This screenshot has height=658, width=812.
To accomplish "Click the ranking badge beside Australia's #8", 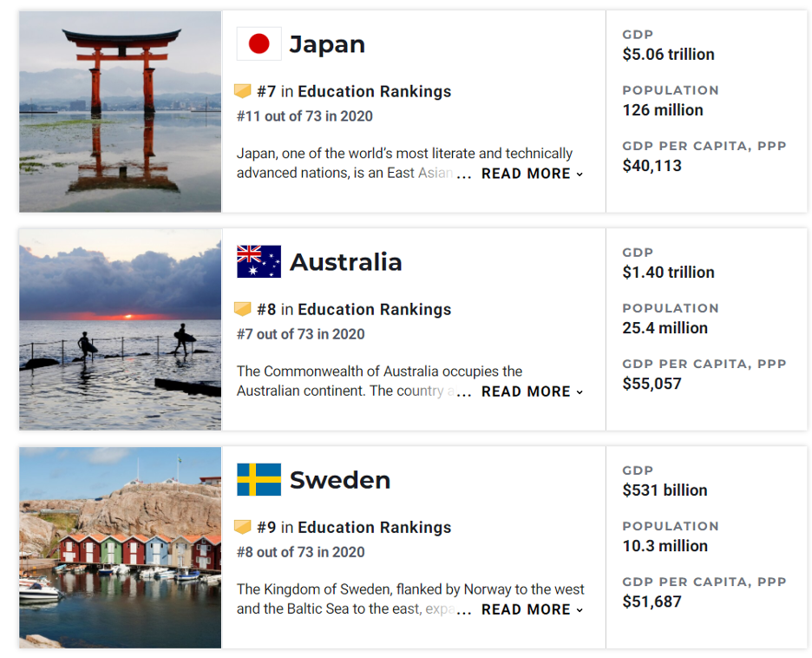I will [242, 309].
